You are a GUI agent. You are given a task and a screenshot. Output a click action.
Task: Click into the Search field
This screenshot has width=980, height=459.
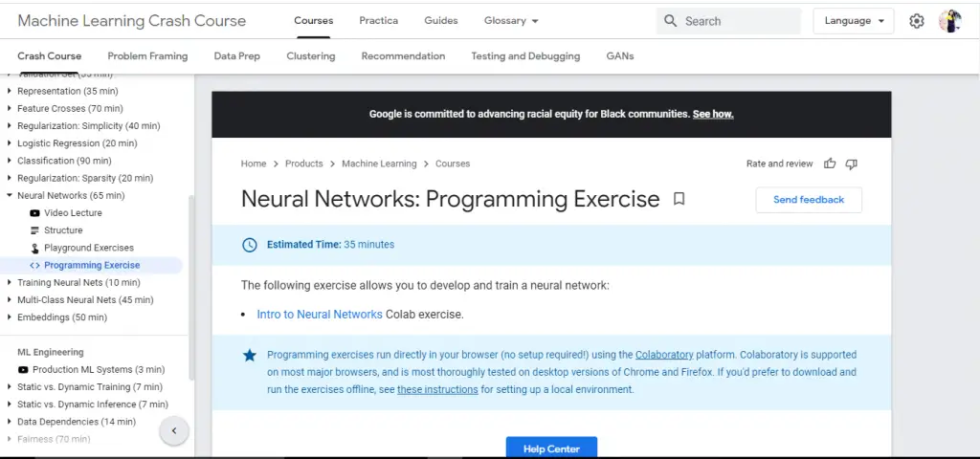[x=738, y=21]
